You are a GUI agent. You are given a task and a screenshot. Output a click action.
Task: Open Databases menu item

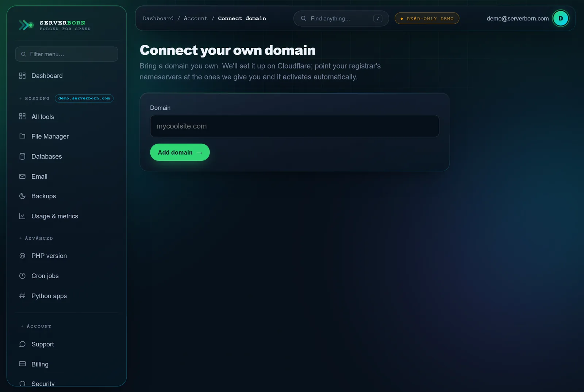(66, 156)
